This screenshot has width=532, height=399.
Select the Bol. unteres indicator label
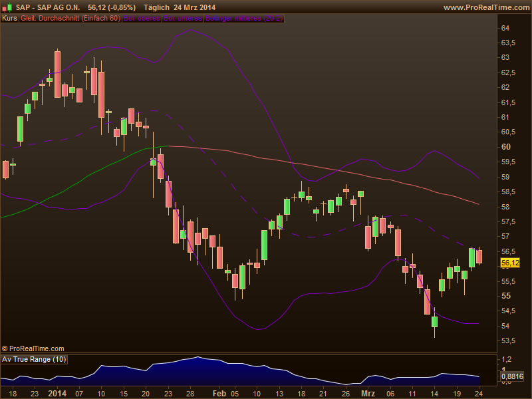pos(183,19)
